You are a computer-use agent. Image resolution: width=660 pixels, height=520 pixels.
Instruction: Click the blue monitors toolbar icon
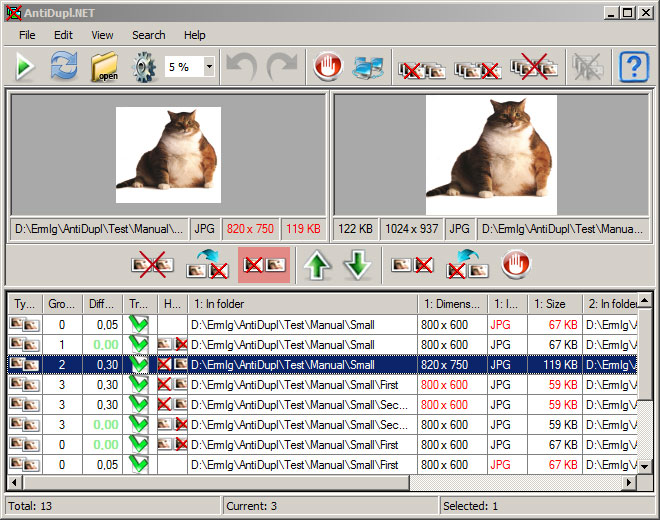[x=368, y=67]
